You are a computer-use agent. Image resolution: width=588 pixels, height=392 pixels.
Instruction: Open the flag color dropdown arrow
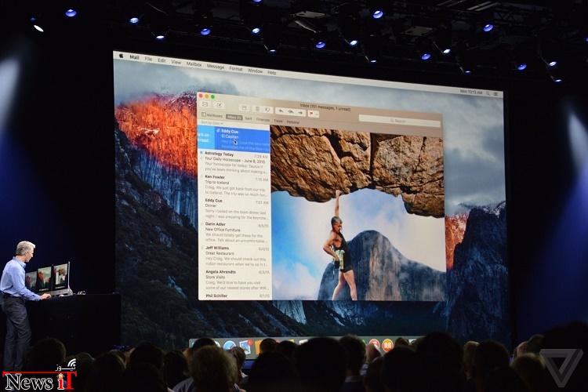[x=317, y=114]
